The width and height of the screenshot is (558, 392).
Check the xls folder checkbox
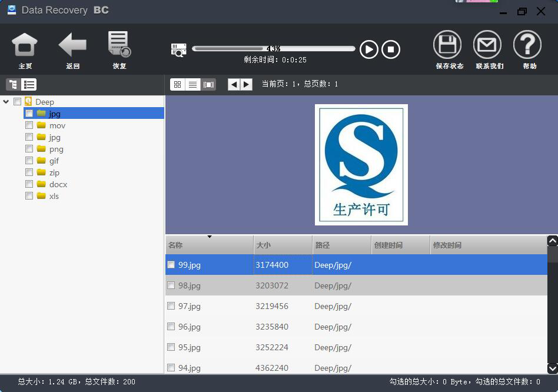29,195
